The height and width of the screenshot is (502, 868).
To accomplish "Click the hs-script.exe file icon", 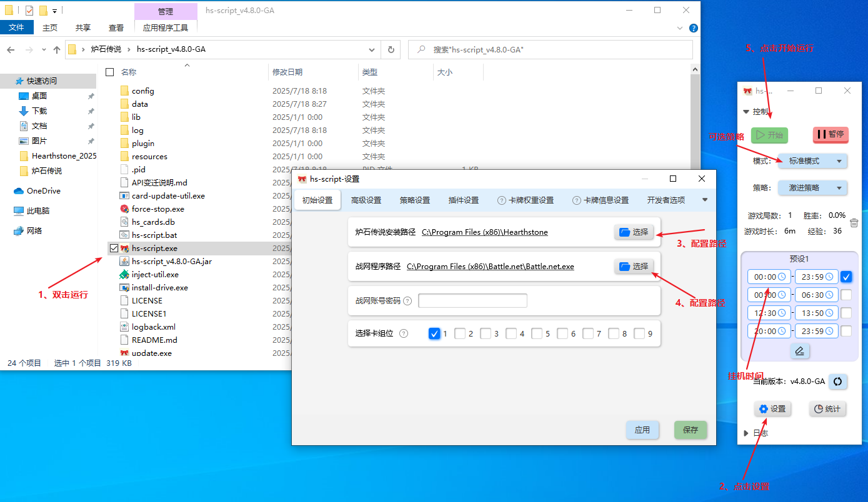I will (x=124, y=249).
